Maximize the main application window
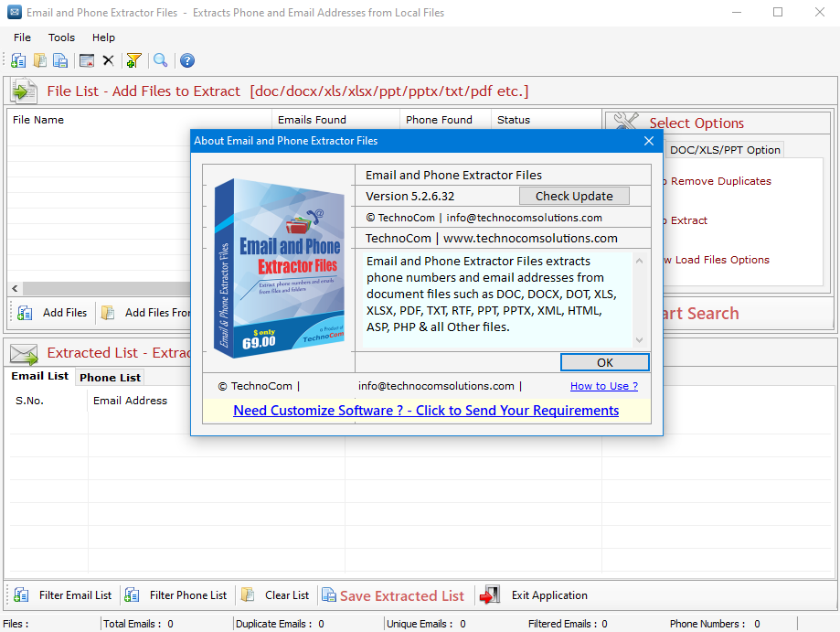 tap(778, 12)
